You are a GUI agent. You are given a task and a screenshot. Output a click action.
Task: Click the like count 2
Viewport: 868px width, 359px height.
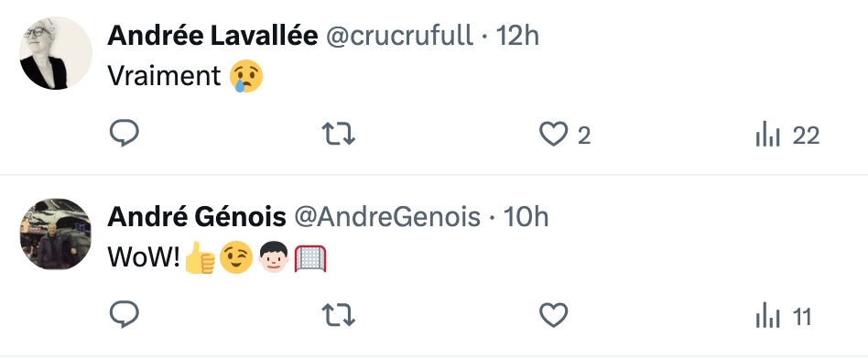[584, 136]
